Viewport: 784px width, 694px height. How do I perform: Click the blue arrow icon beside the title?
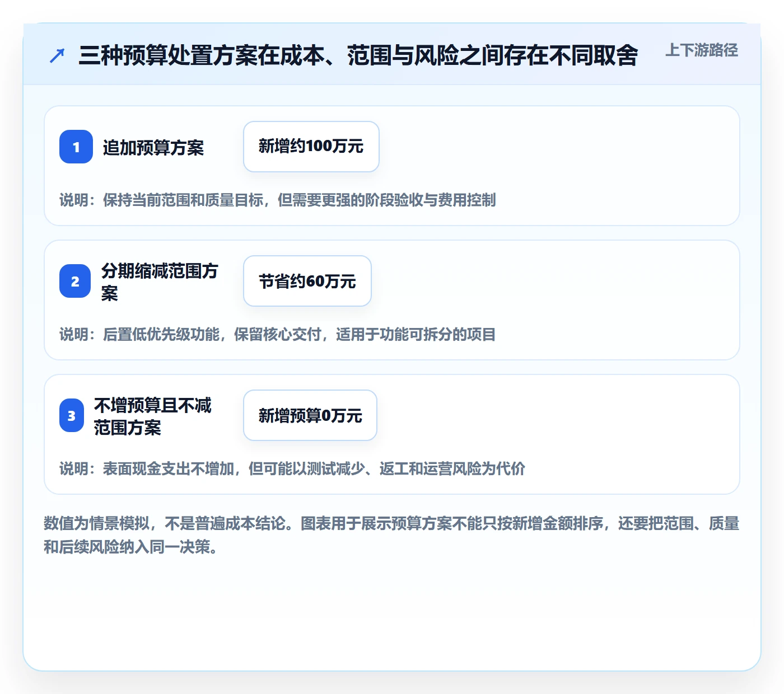click(x=57, y=55)
